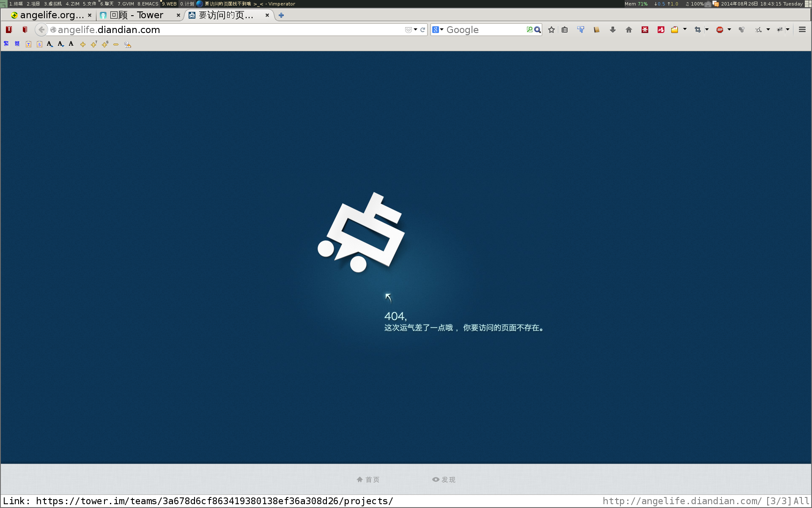Image resolution: width=812 pixels, height=508 pixels.
Task: Switch to the 回顾 - Tower tab
Action: (136, 15)
